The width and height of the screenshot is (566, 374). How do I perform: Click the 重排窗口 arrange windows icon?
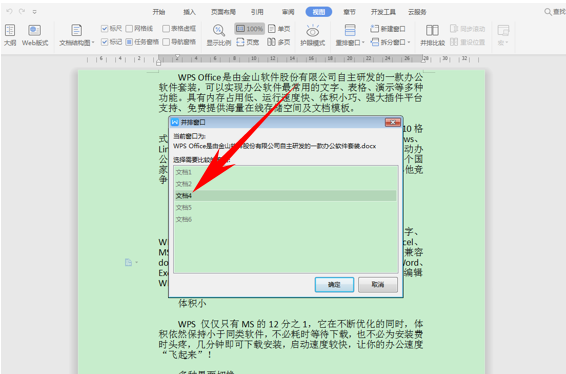point(349,30)
